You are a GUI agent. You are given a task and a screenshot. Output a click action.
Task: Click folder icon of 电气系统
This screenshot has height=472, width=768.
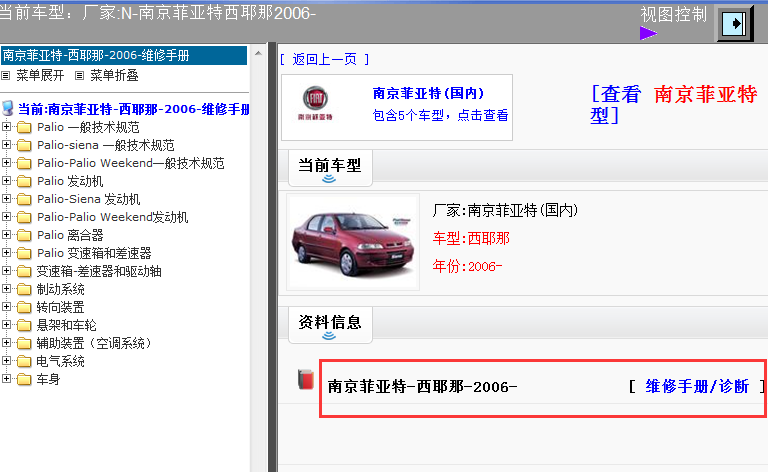24,361
